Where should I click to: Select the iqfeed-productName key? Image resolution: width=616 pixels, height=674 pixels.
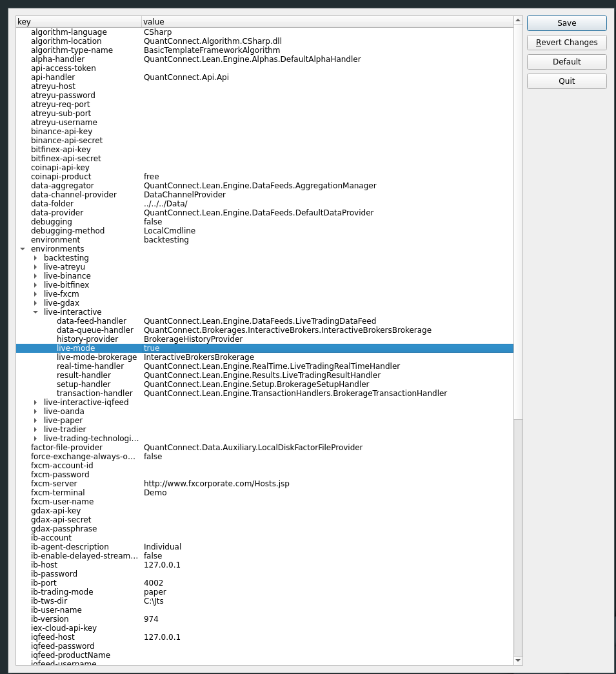coord(70,655)
